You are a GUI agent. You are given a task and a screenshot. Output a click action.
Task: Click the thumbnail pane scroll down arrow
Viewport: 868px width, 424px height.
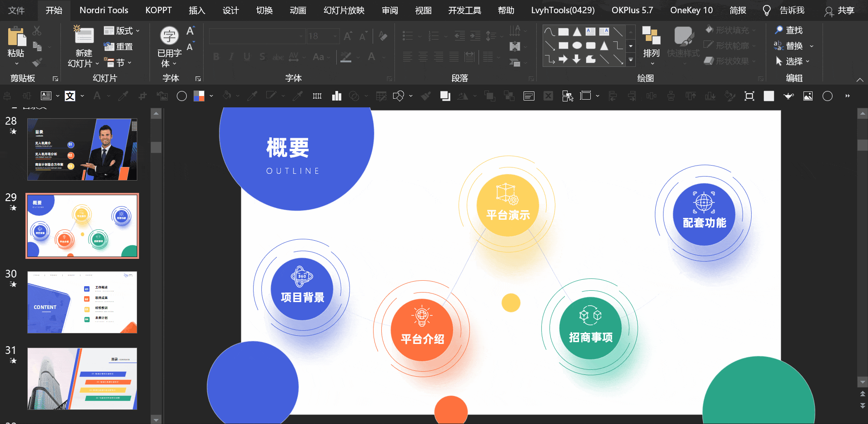(156, 419)
